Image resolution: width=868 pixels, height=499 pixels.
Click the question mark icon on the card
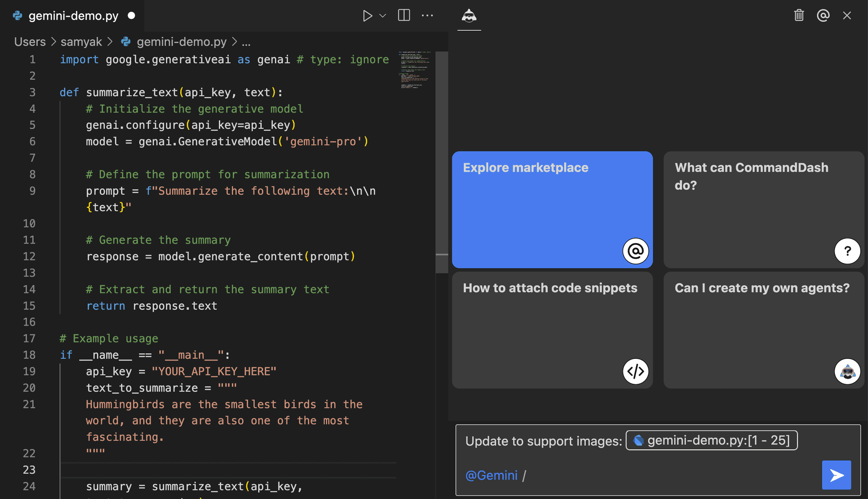[x=847, y=251]
